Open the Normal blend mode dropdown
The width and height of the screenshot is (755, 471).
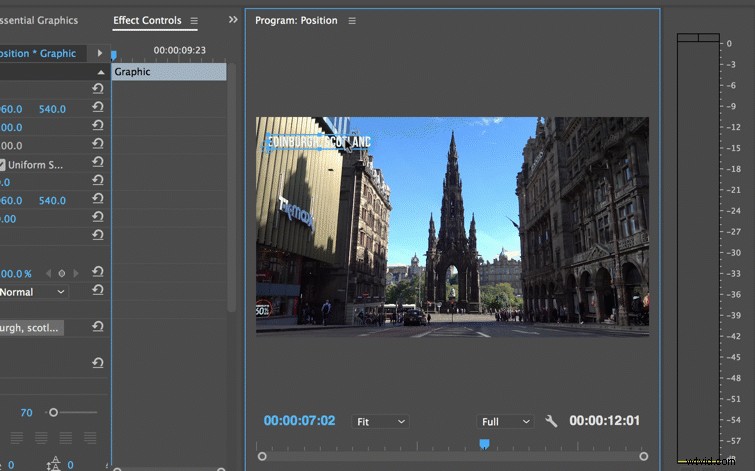34,292
